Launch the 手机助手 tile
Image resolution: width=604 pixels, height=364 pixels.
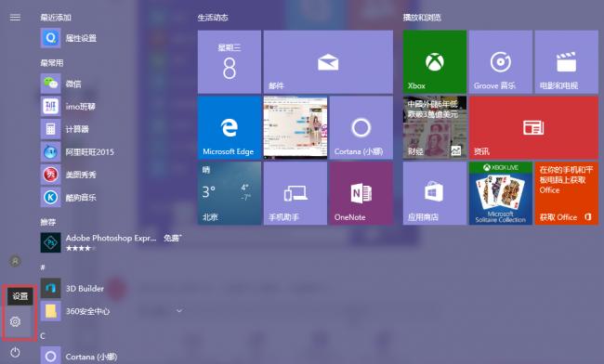point(295,193)
